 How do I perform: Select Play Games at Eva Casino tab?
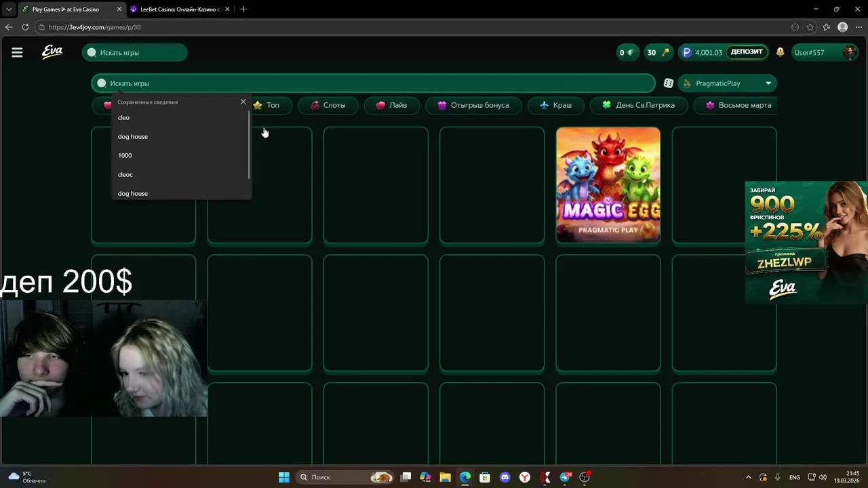tap(72, 9)
